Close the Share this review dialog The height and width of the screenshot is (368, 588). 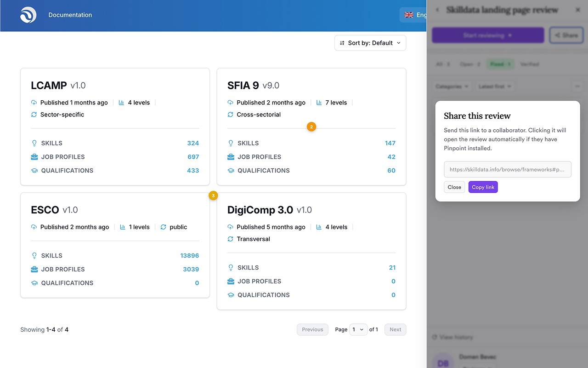pyautogui.click(x=454, y=187)
